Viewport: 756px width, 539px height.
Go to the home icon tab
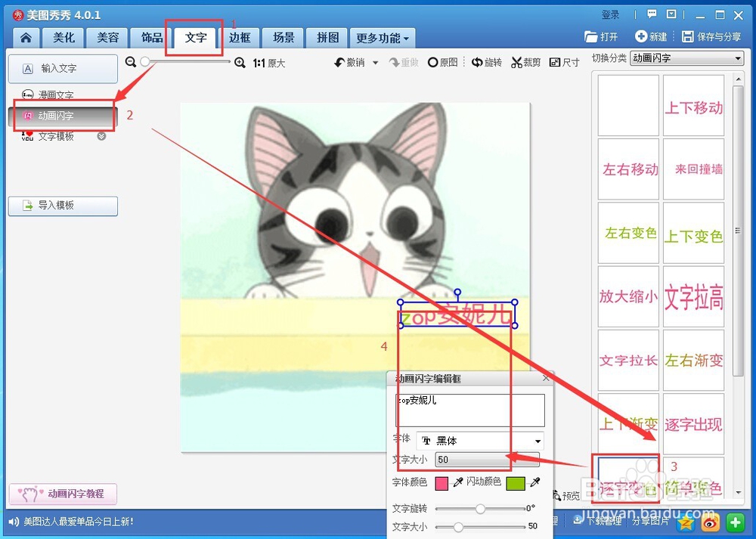pyautogui.click(x=26, y=38)
